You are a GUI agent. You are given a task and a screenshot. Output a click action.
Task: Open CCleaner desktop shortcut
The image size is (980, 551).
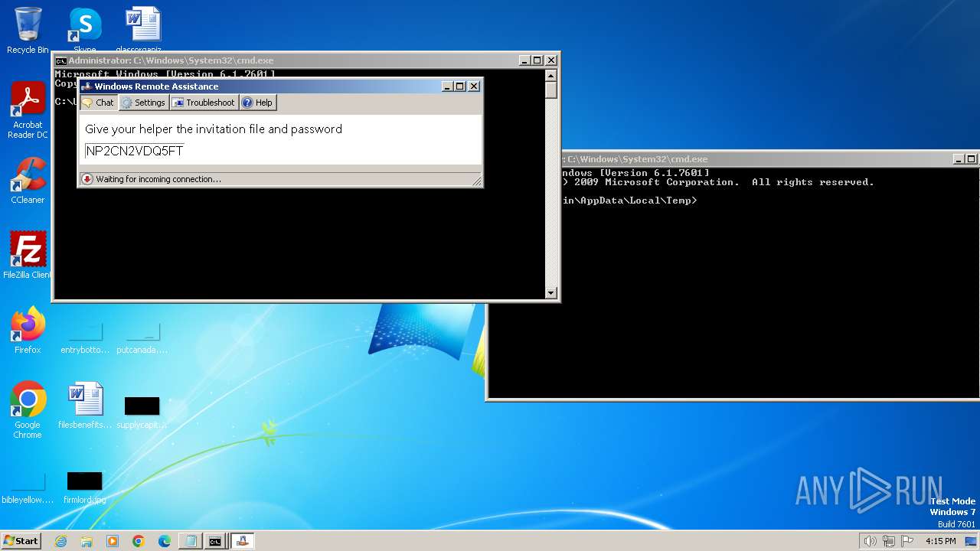tap(28, 181)
